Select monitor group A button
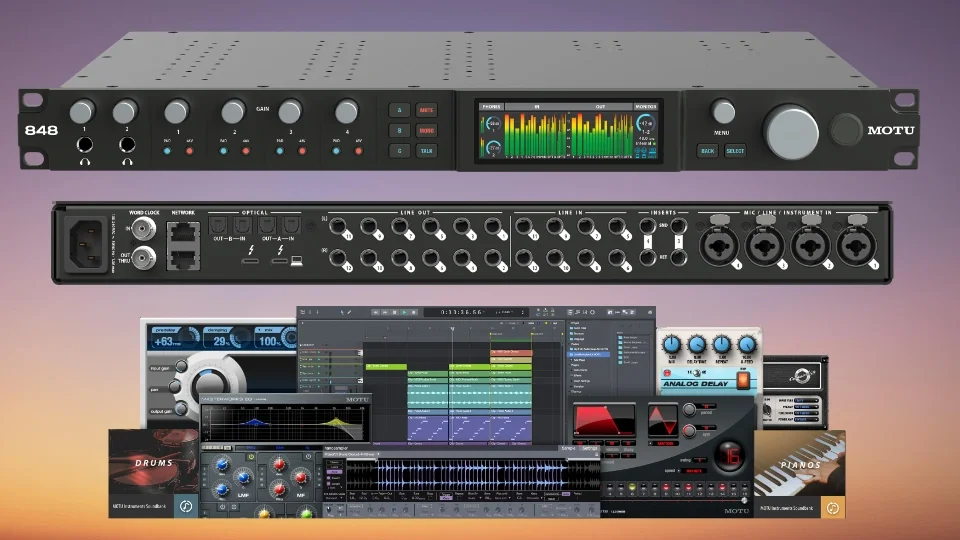The image size is (960, 540). 400,110
